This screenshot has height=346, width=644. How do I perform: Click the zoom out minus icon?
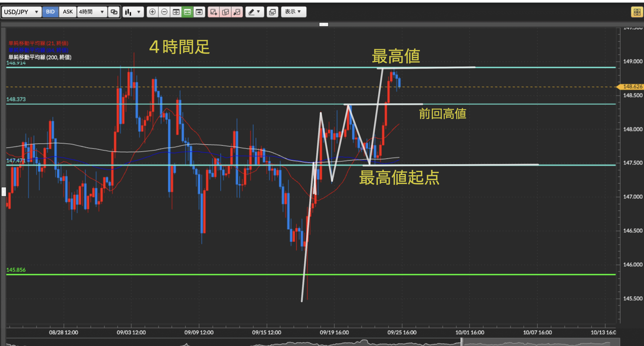164,12
